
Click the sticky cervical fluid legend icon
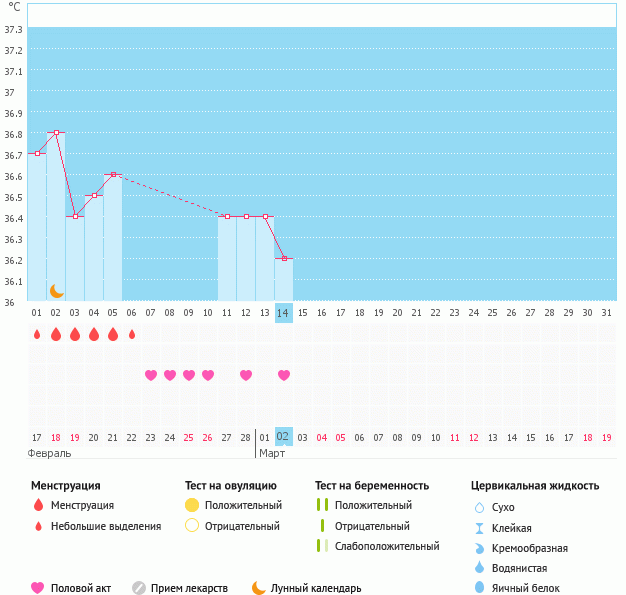(x=479, y=528)
